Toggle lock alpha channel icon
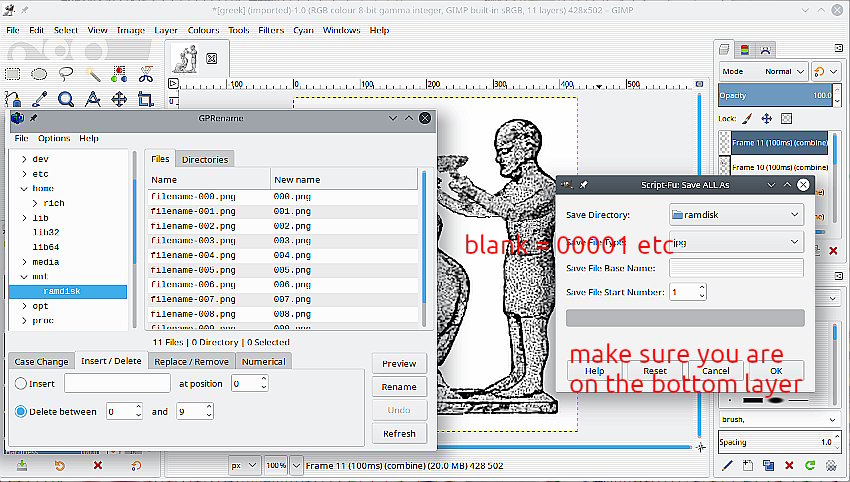The image size is (850, 482). point(787,118)
